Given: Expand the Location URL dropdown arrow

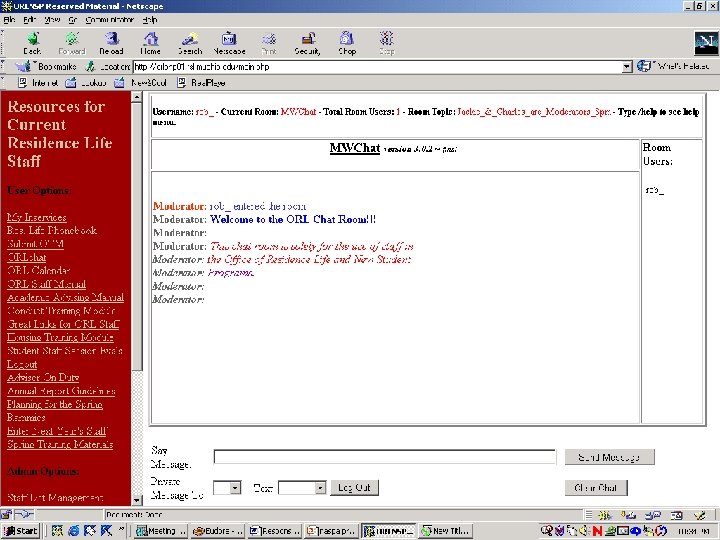Looking at the screenshot, I should [x=627, y=67].
